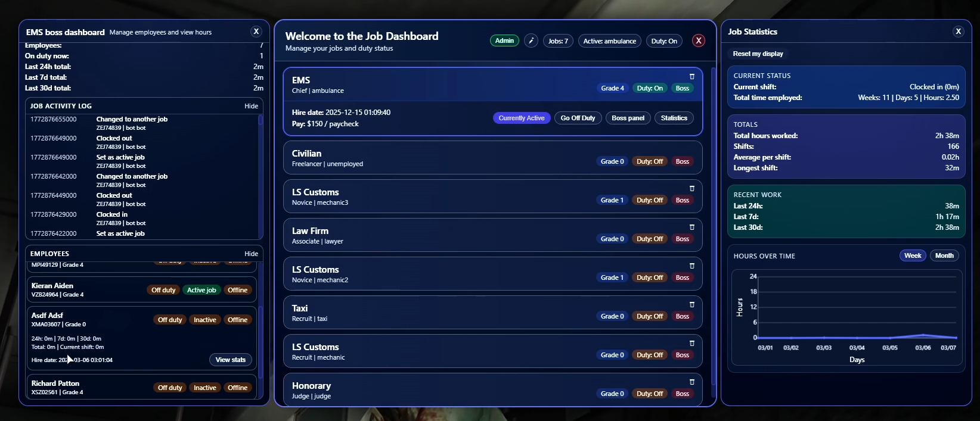The image size is (980, 421).
Task: Select log entry 1772876642000 Changed to another job
Action: 143,180
